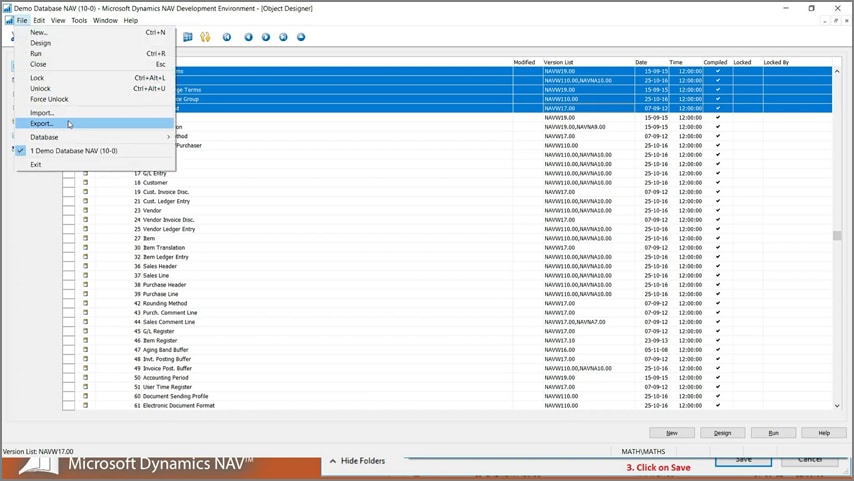The width and height of the screenshot is (854, 481).
Task: Open the Help menu
Action: 131,20
